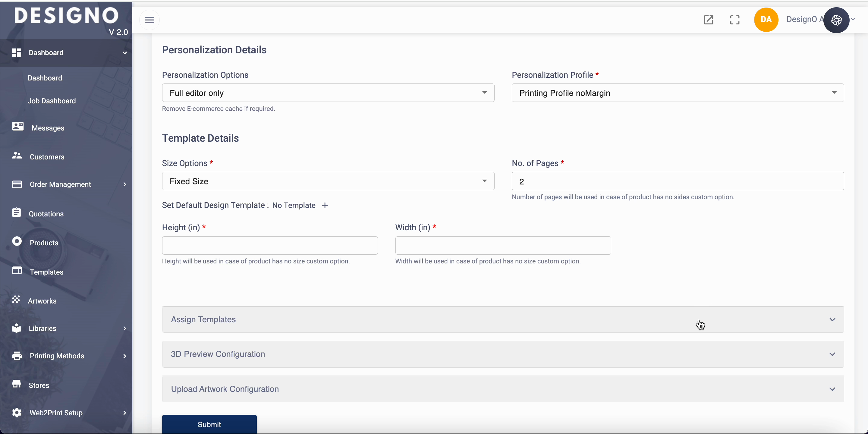This screenshot has width=868, height=434.
Task: Expand the Upload Artwork Configuration section
Action: pos(503,389)
